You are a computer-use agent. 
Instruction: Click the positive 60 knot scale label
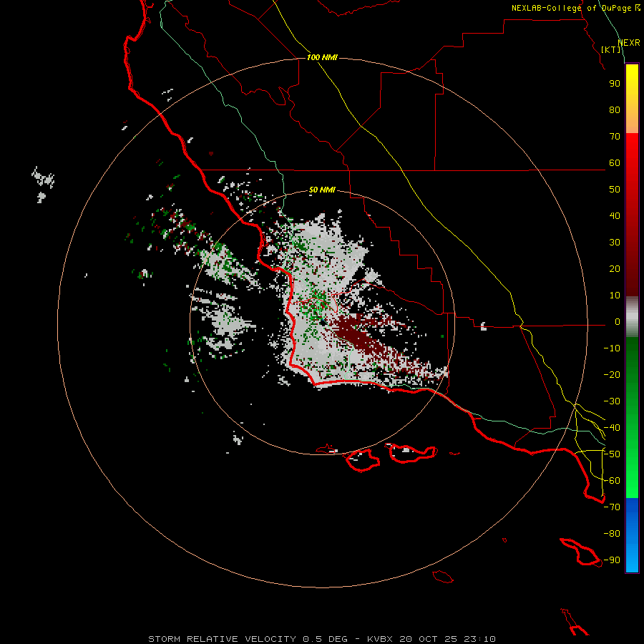tap(615, 162)
